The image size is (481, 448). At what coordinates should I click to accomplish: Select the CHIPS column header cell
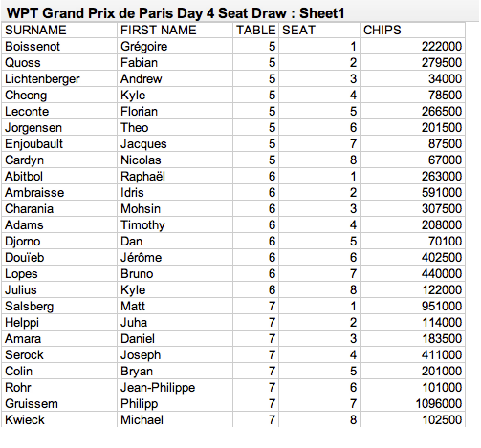pos(412,31)
